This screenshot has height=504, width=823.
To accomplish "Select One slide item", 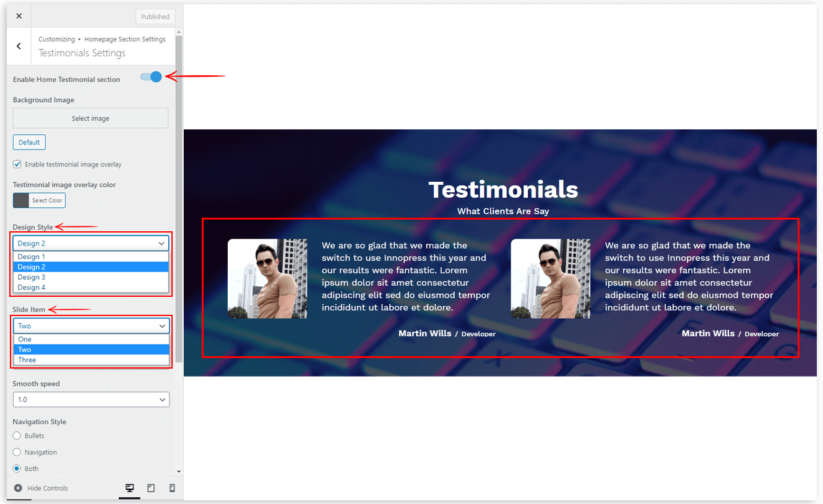I will coord(92,340).
